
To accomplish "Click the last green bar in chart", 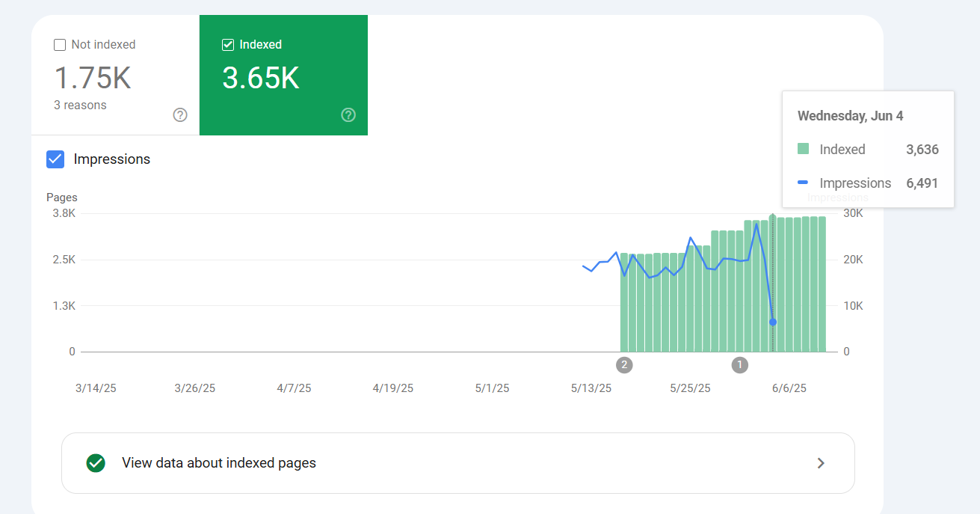I will 822,284.
